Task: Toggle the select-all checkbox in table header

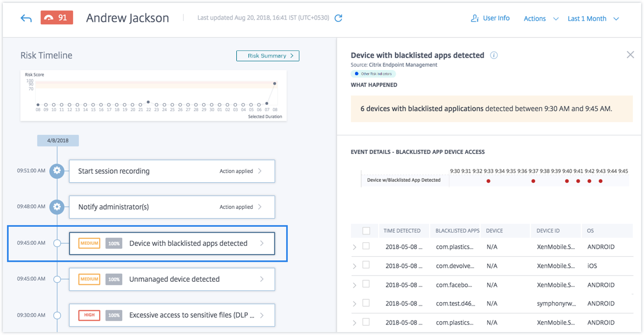Action: pos(366,231)
